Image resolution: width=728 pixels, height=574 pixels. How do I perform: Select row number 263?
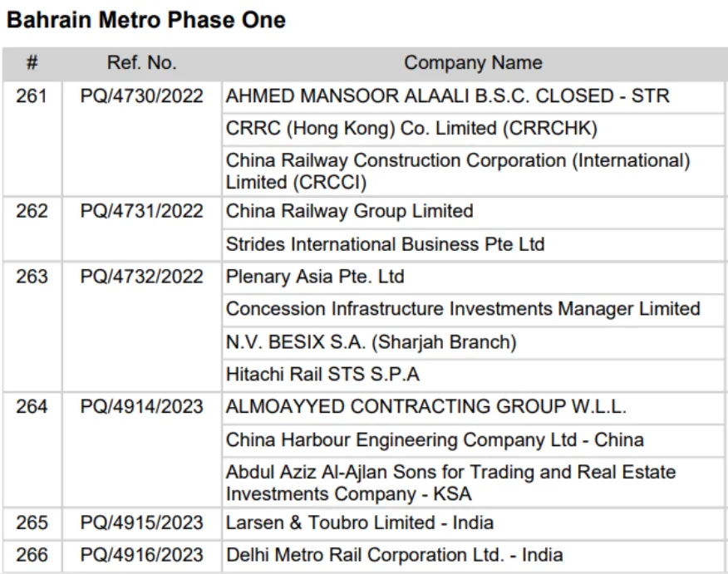32,277
